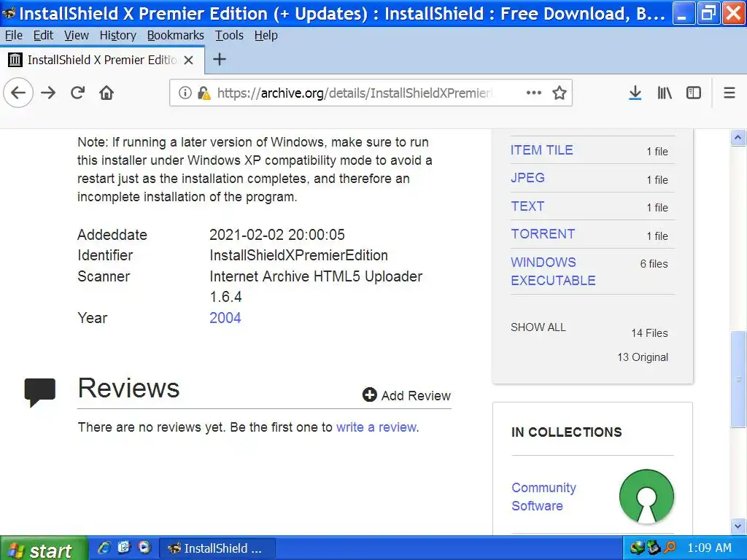This screenshot has height=560, width=747.
Task: Close the InstallShield X Premier tab
Action: point(189,60)
